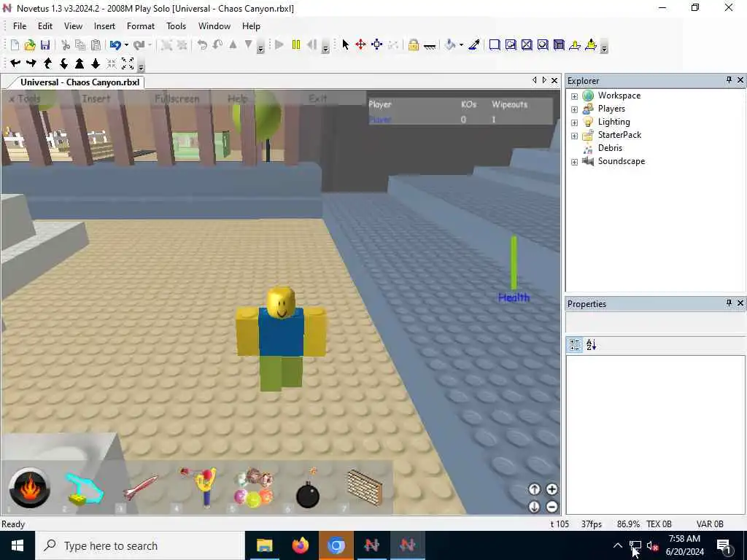Toggle alphabetical sort in Properties
Viewport: 747px width, 560px height.
click(591, 345)
